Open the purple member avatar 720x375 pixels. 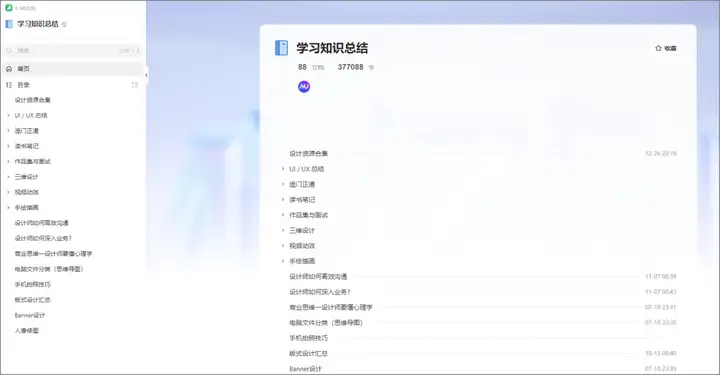pos(304,86)
